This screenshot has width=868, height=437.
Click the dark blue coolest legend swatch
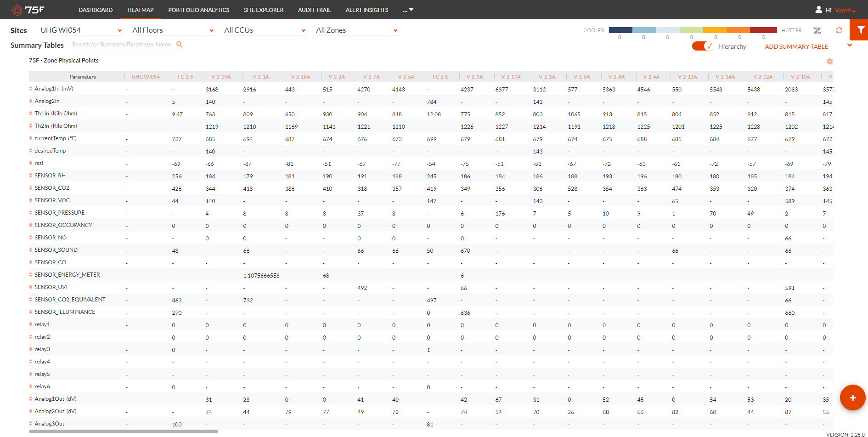(x=620, y=30)
